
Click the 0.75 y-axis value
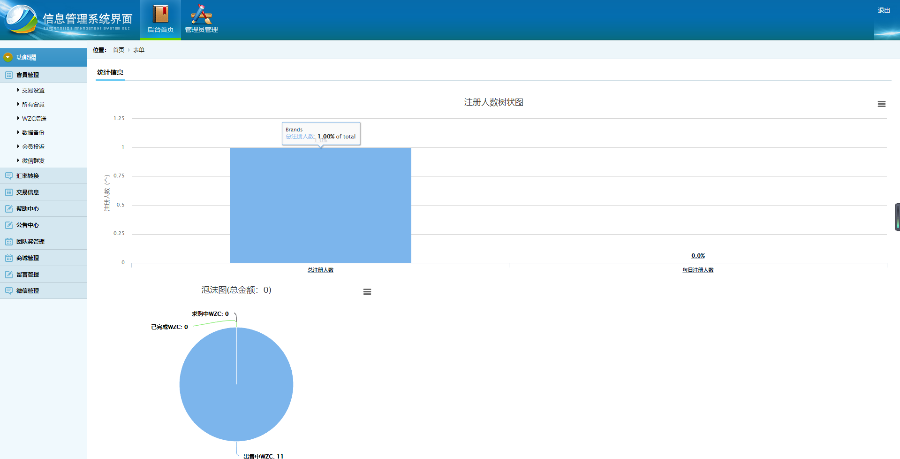[x=119, y=176]
